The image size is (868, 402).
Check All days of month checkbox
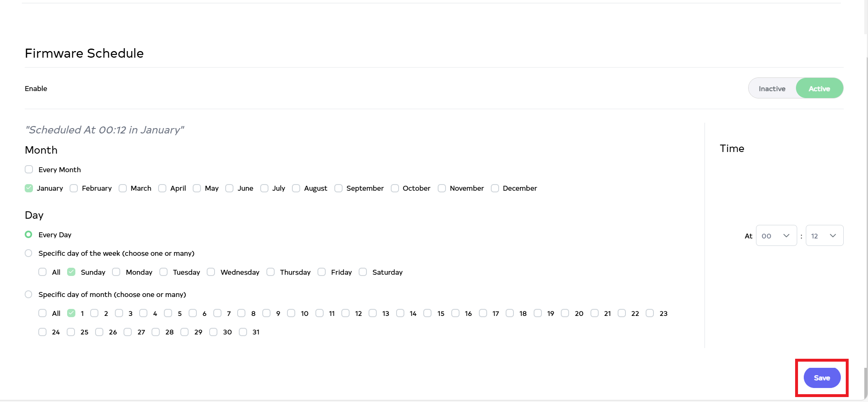[42, 313]
